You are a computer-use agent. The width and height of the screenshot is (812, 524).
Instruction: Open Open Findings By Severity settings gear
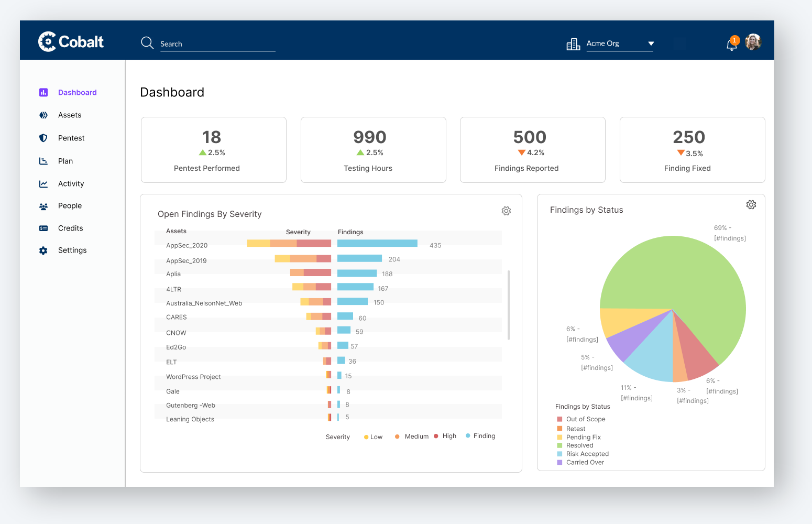pos(506,211)
